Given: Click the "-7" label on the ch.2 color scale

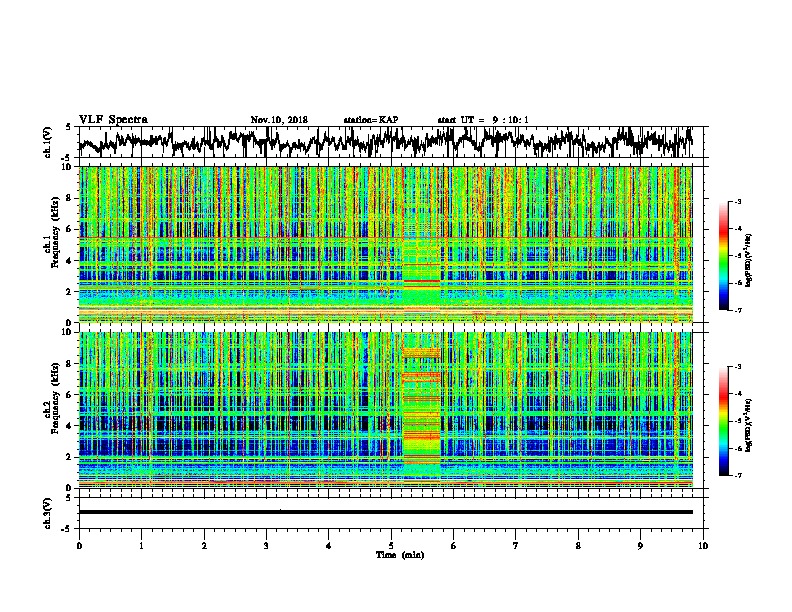Looking at the screenshot, I should pyautogui.click(x=737, y=475).
